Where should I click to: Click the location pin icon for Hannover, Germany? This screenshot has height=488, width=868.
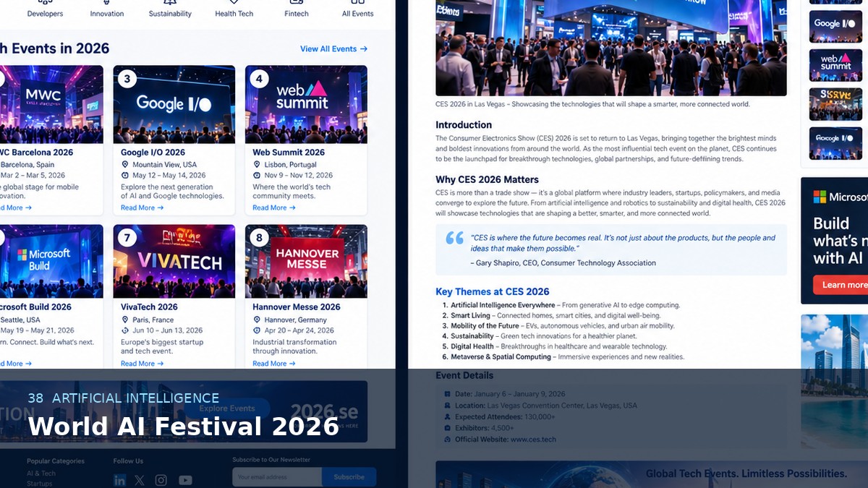[x=257, y=320]
